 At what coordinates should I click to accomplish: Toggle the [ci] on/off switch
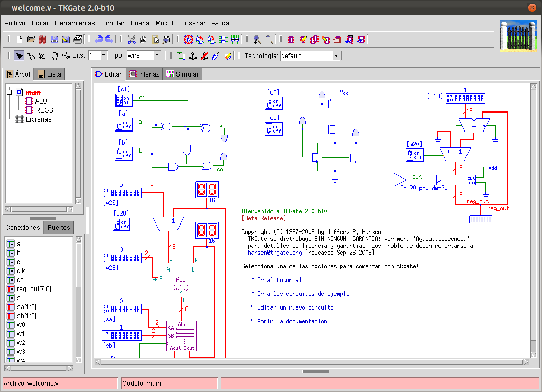click(x=124, y=100)
